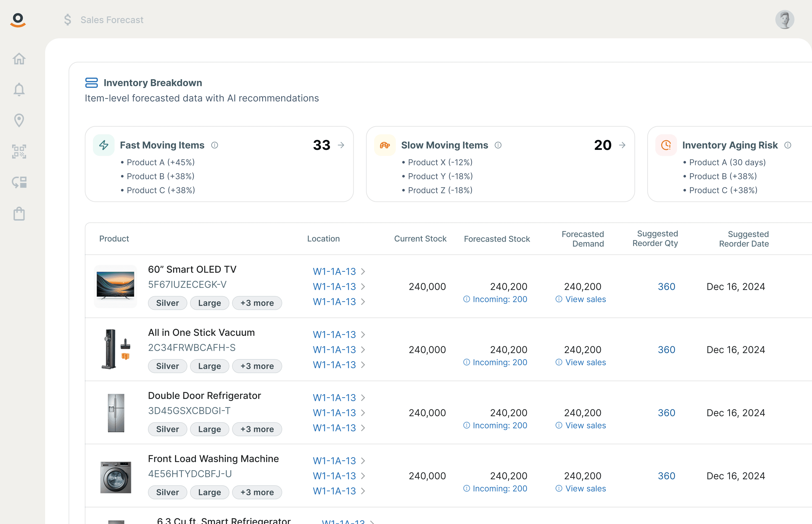812x524 pixels.
Task: Click Incoming: 200 for 60" Smart OLED TV
Action: [499, 299]
